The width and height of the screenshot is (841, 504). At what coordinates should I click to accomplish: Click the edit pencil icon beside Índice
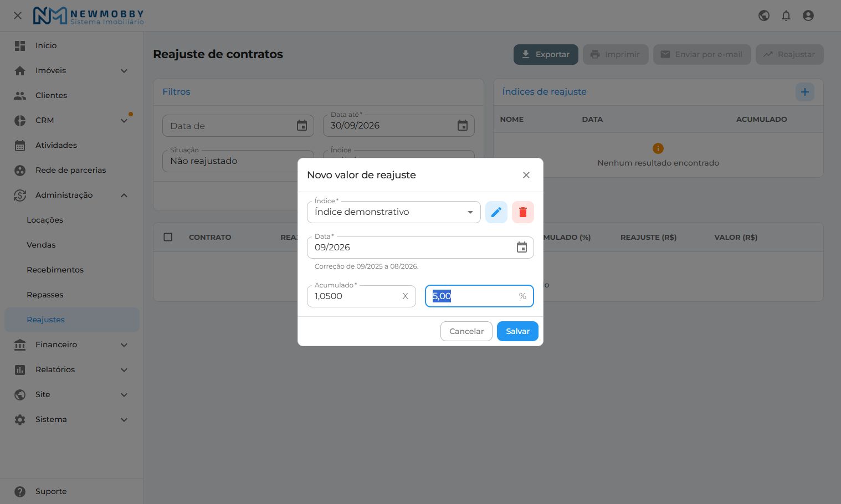(496, 212)
